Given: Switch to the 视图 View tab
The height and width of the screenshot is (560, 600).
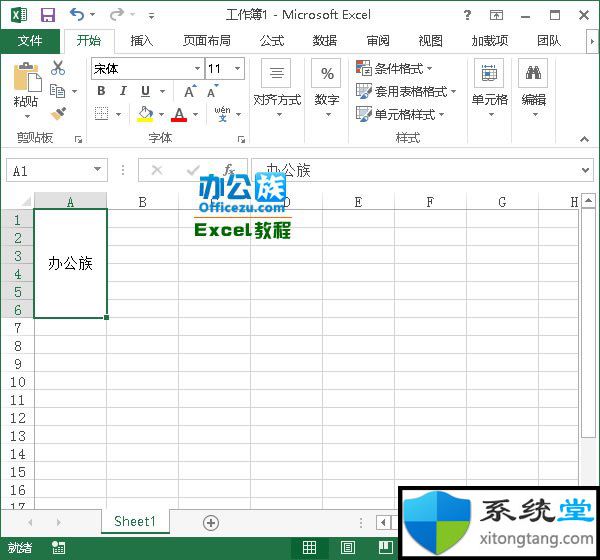Looking at the screenshot, I should click(x=430, y=41).
